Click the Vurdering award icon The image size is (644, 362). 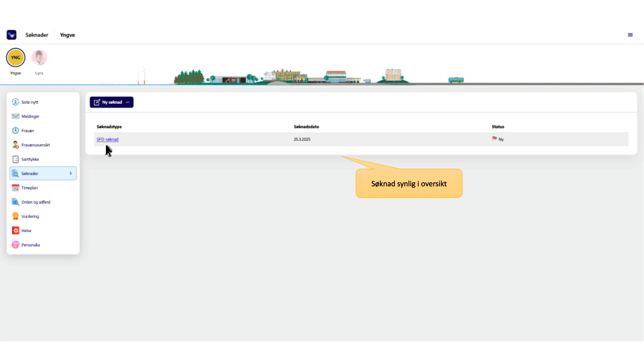click(15, 216)
